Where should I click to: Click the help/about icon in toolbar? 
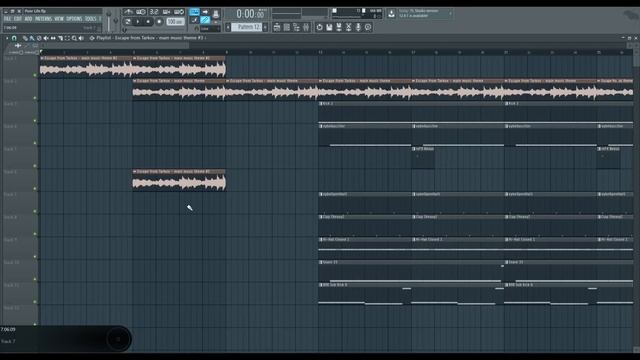(x=368, y=27)
